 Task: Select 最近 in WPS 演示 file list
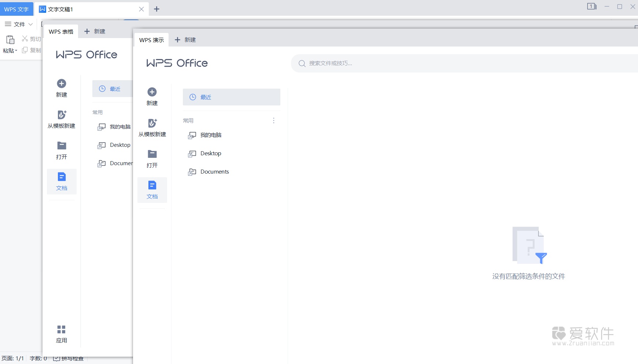231,97
